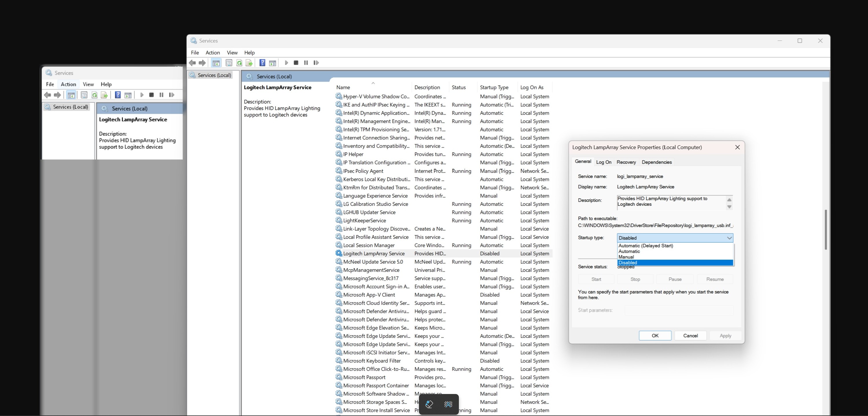The image size is (868, 416).
Task: Toggle Show/Hide Action Pane in main Services toolbar
Action: pos(273,63)
